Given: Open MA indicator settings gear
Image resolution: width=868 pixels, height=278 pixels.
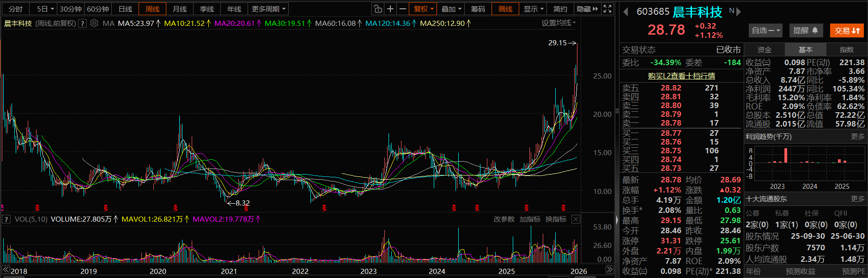Looking at the screenshot, I should (94, 23).
